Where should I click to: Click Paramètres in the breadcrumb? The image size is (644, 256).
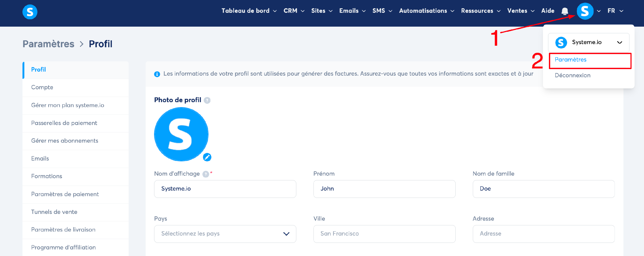(x=48, y=44)
